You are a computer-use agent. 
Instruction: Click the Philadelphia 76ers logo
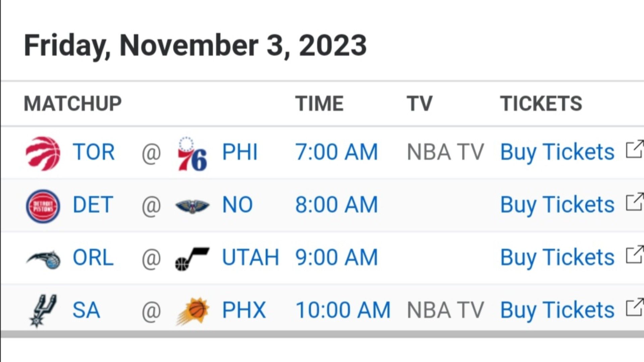tap(192, 154)
